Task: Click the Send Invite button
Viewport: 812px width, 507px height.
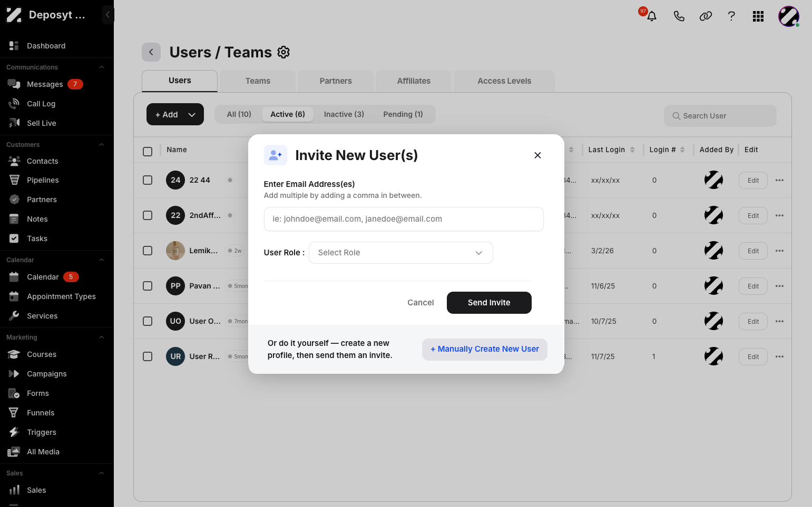Action: pos(489,303)
